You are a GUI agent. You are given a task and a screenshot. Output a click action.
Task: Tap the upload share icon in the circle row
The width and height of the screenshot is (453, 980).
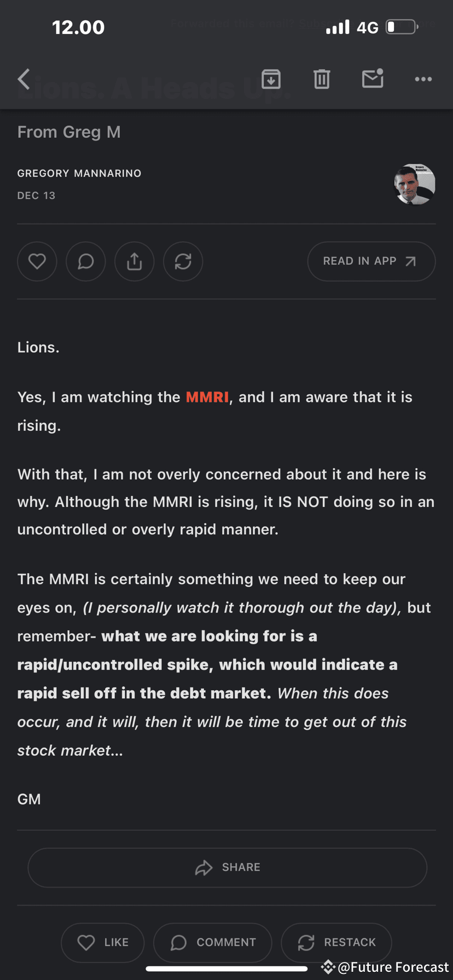point(135,261)
